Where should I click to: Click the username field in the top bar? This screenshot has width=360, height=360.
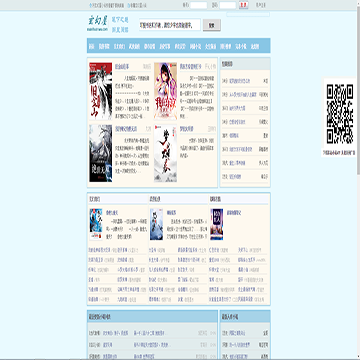[x=199, y=5]
